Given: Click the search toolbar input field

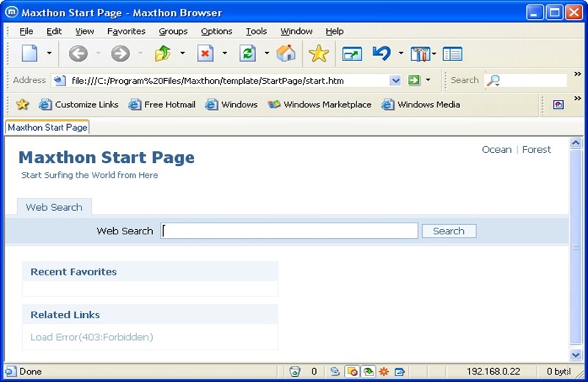Looking at the screenshot, I should pyautogui.click(x=534, y=80).
